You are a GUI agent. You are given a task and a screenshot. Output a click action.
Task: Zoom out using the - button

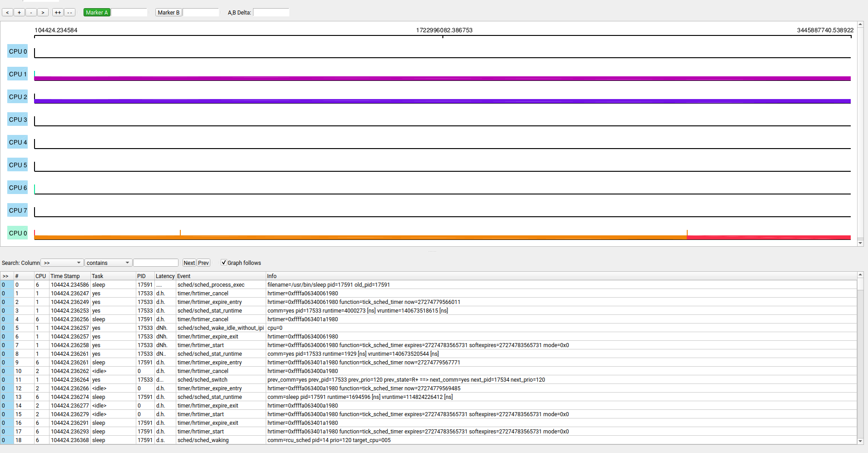31,13
